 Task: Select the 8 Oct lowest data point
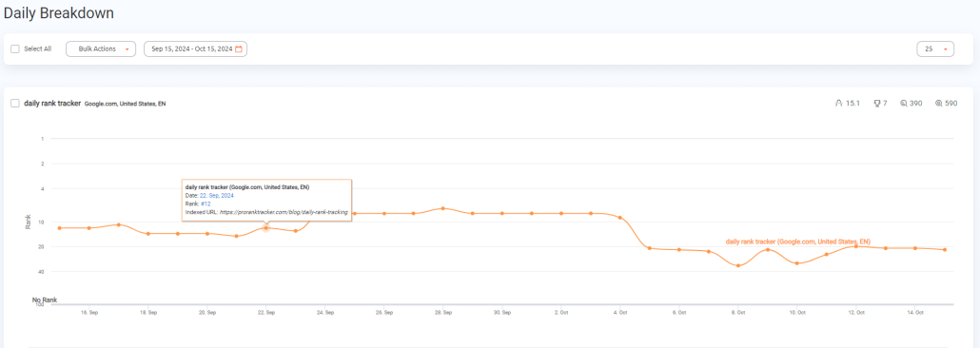click(738, 266)
